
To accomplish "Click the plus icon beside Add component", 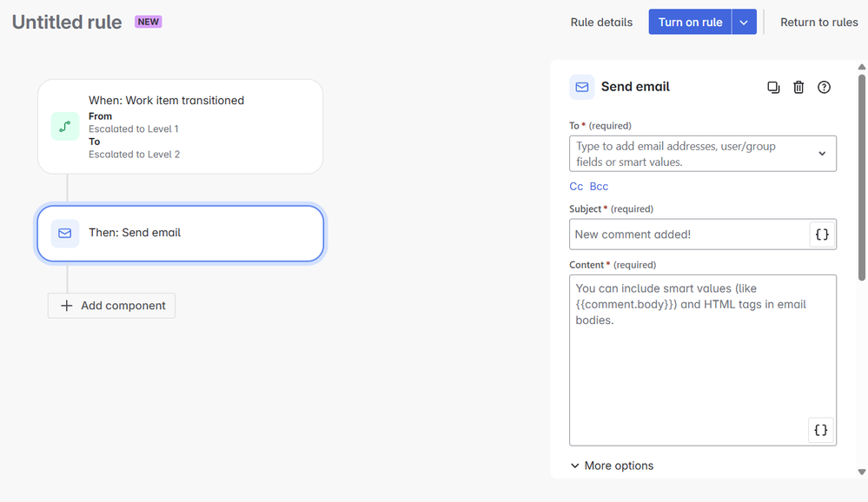I will tap(66, 306).
